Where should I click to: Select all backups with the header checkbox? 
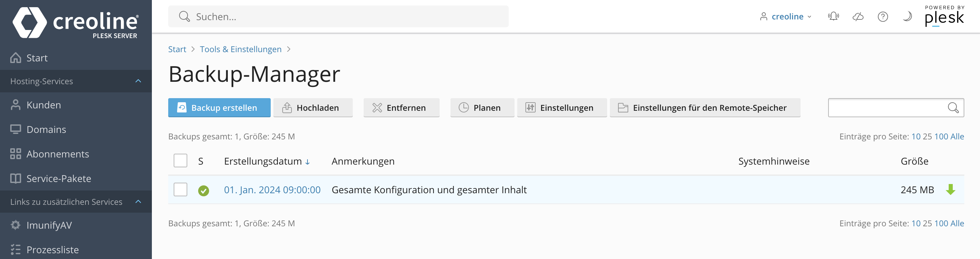[180, 161]
